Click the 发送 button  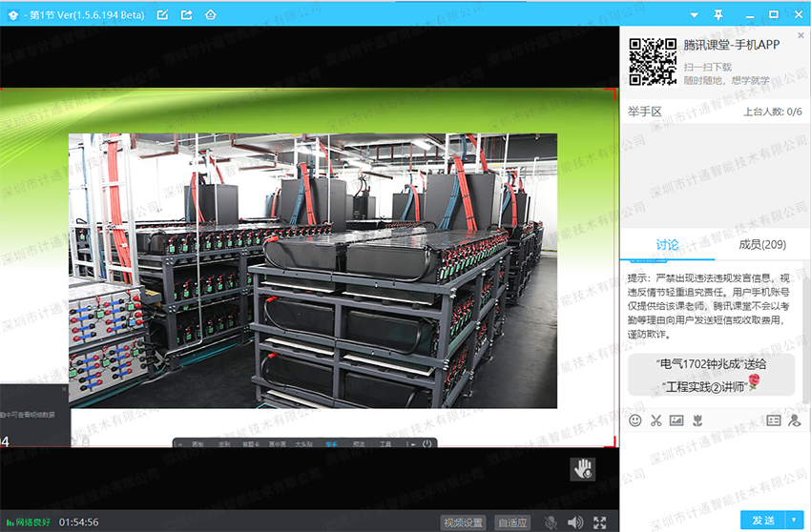[762, 520]
